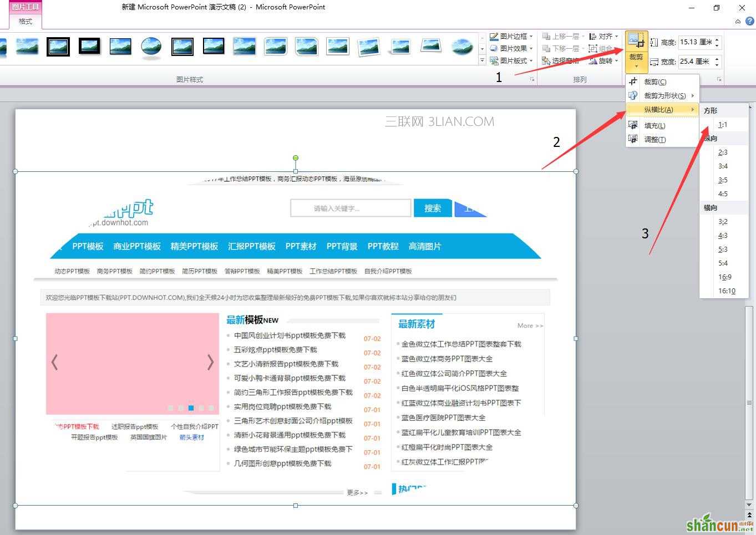Image resolution: width=756 pixels, height=535 pixels.
Task: Increase the 宽度 width value with up arrow
Action: [717, 58]
